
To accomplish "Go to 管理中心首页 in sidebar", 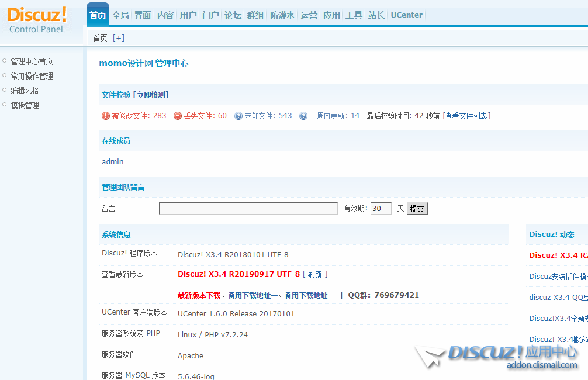I will tap(32, 61).
